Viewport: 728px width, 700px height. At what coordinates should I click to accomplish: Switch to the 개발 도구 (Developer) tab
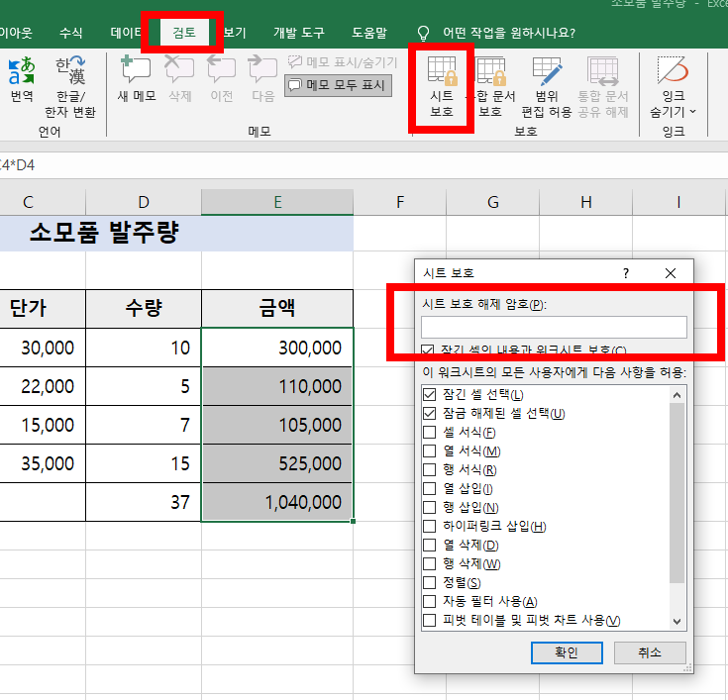click(x=298, y=33)
